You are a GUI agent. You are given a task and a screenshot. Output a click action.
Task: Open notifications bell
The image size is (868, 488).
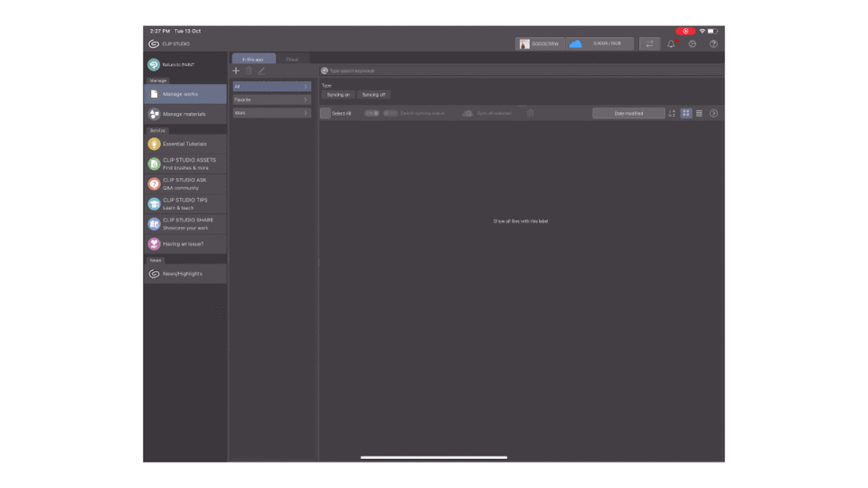click(671, 43)
